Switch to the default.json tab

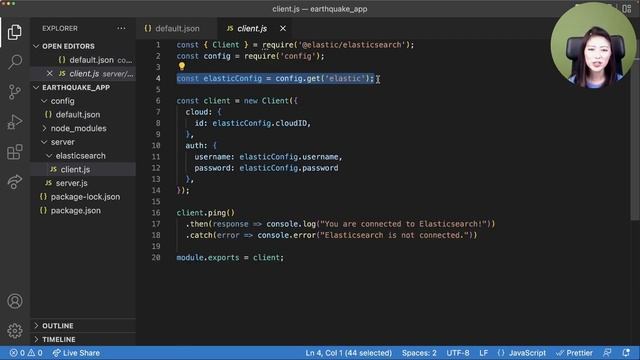(x=177, y=28)
